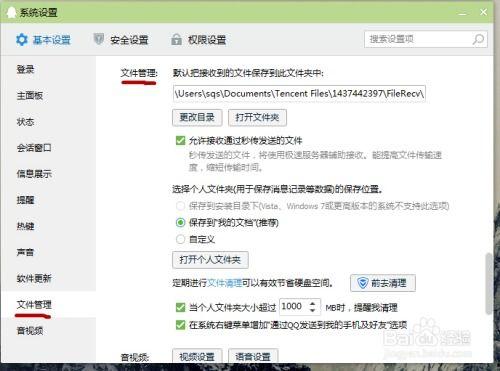Viewport: 500px width, 371px height.
Task: Increase MB value with up arrow
Action: [x=312, y=303]
